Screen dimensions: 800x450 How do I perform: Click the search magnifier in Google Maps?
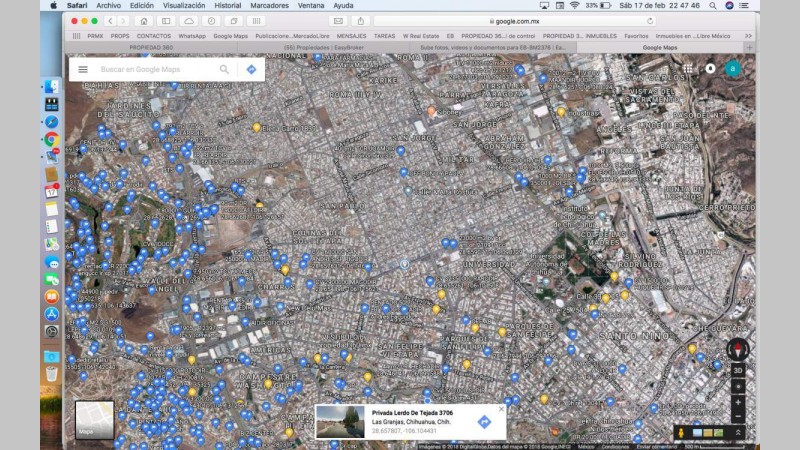[x=224, y=70]
